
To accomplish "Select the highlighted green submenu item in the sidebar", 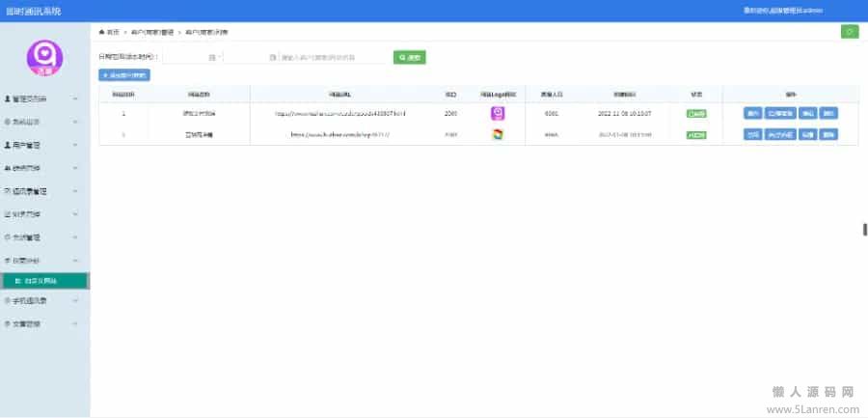I will [x=44, y=281].
